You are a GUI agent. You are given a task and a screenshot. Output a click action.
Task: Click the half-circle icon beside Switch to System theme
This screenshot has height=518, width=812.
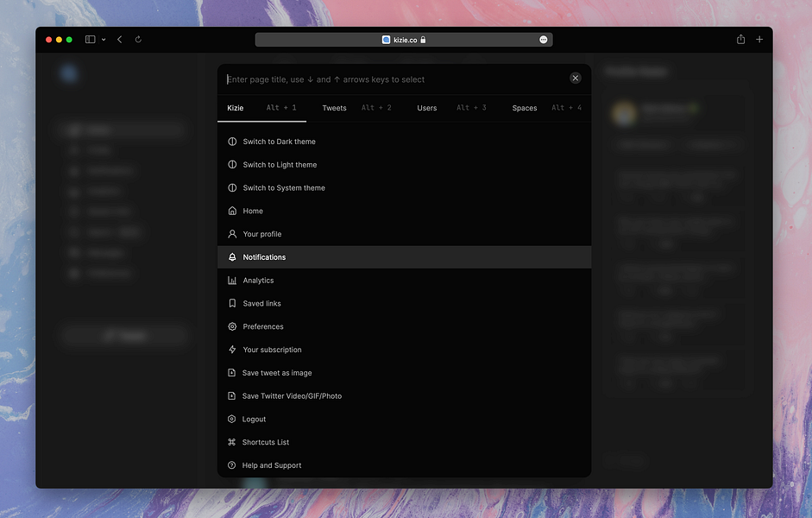point(232,187)
